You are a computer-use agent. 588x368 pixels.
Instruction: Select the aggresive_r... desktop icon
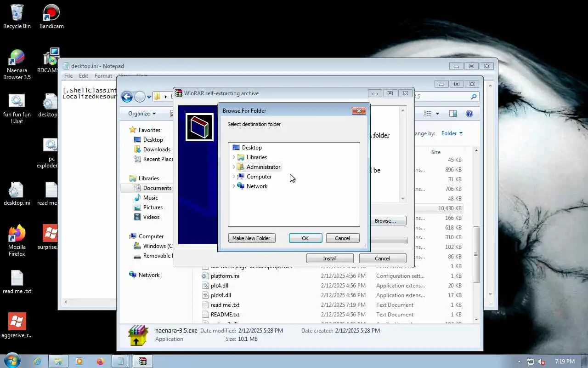tap(17, 326)
